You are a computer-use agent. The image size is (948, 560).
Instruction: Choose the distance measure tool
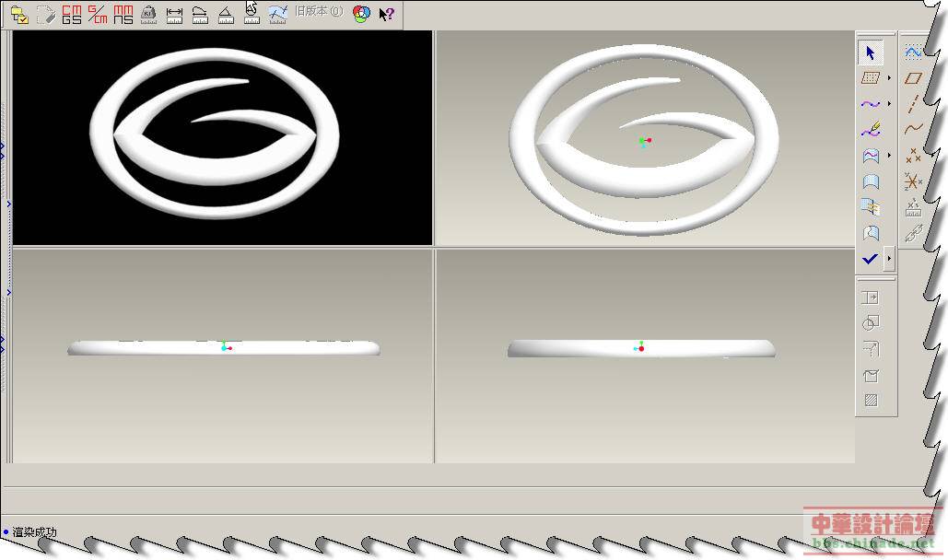coord(174,15)
